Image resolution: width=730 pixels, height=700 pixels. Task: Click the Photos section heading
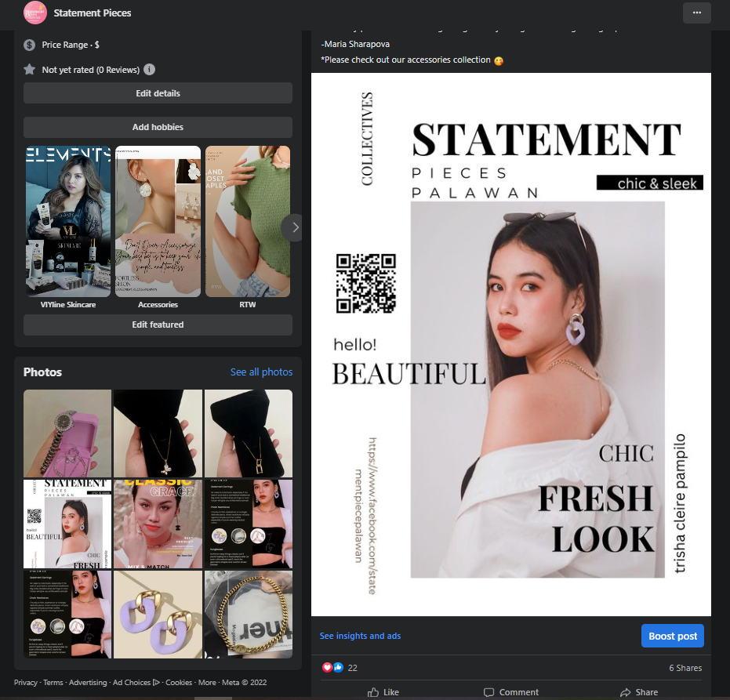click(x=42, y=372)
